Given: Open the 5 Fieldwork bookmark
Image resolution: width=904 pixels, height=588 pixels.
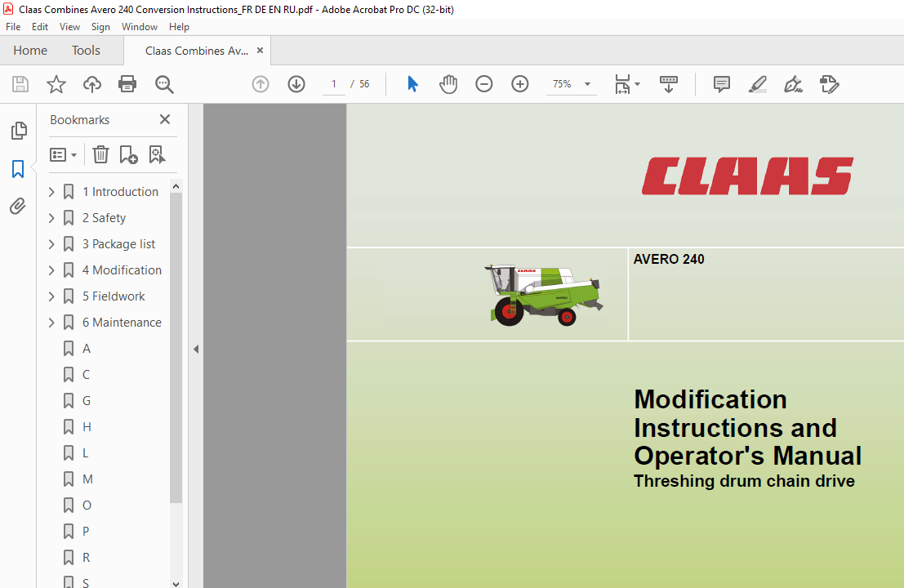Looking at the screenshot, I should click(114, 296).
